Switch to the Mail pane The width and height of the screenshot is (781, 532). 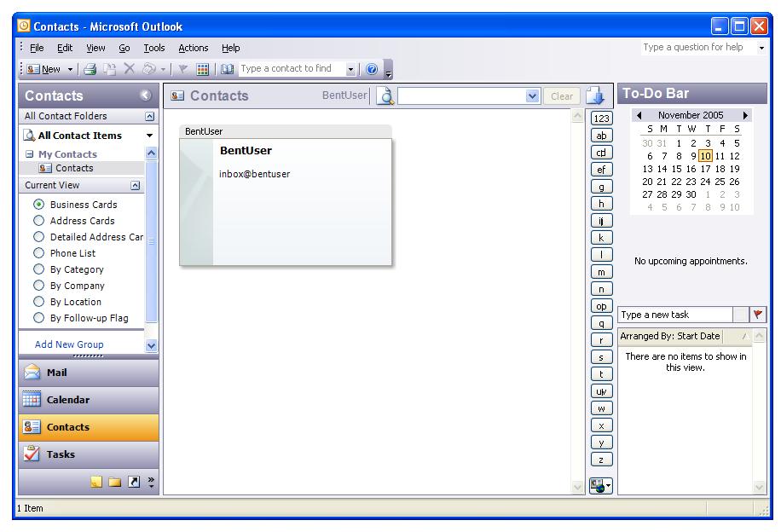click(89, 373)
